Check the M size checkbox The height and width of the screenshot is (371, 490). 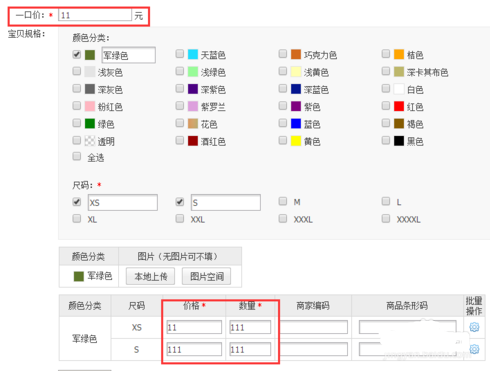(283, 201)
